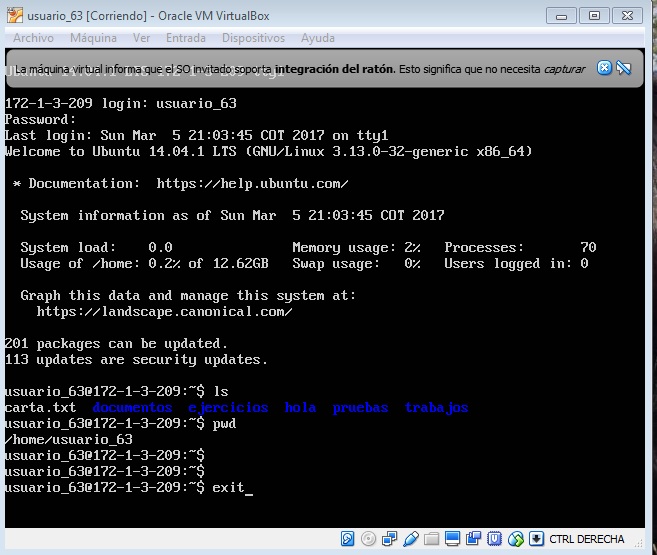The height and width of the screenshot is (555, 657).
Task: Click the CTRL DERECHA host key label
Action: pyautogui.click(x=587, y=539)
